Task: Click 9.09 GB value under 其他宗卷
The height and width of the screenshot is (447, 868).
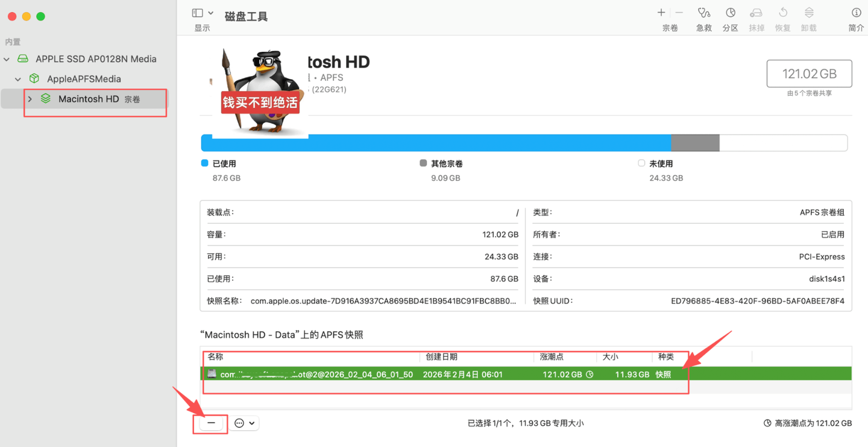Action: coord(445,178)
